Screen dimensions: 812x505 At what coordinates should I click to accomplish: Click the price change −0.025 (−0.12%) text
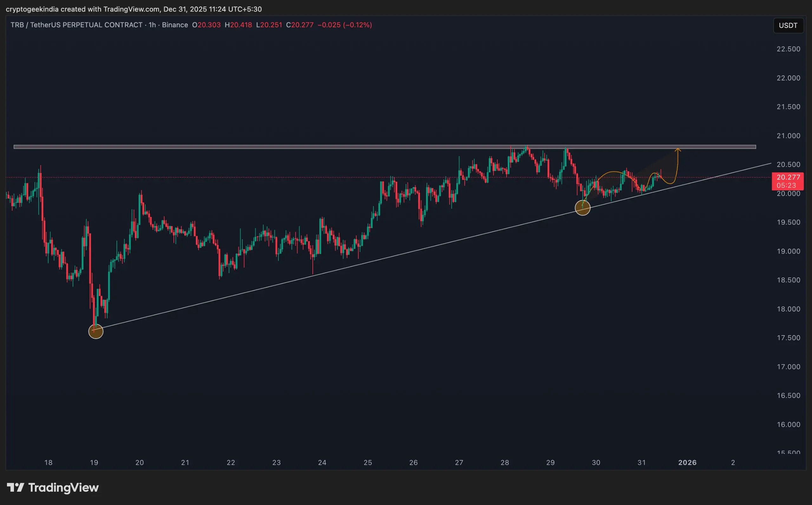click(344, 25)
